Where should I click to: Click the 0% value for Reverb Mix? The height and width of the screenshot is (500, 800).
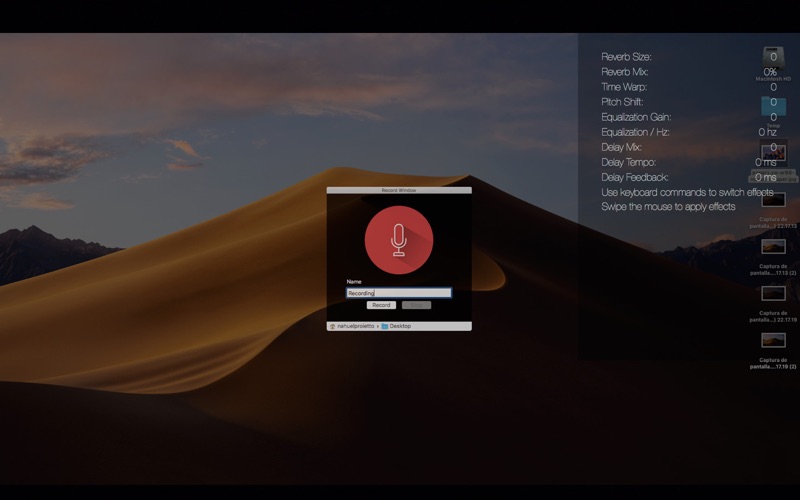click(770, 72)
